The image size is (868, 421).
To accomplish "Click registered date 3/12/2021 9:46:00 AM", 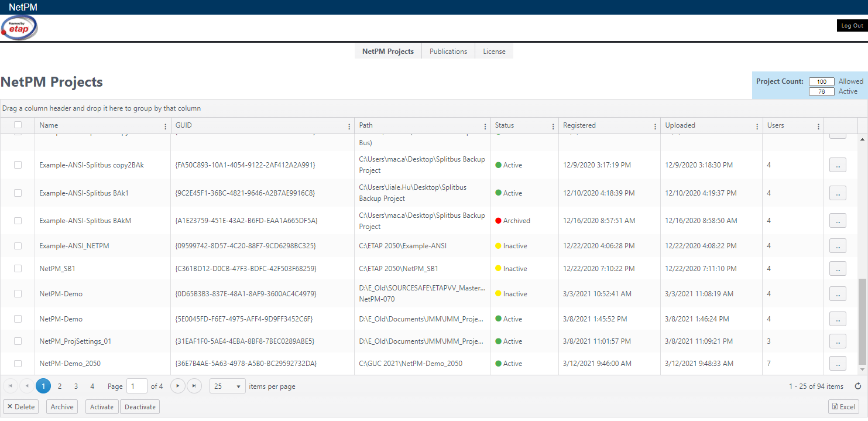I will pyautogui.click(x=597, y=364).
